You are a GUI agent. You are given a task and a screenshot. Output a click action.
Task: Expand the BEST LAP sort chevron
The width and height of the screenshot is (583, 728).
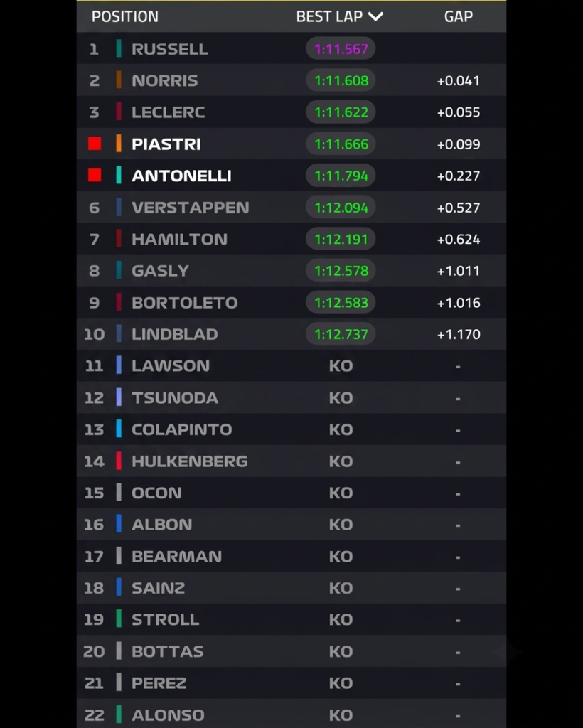(375, 17)
